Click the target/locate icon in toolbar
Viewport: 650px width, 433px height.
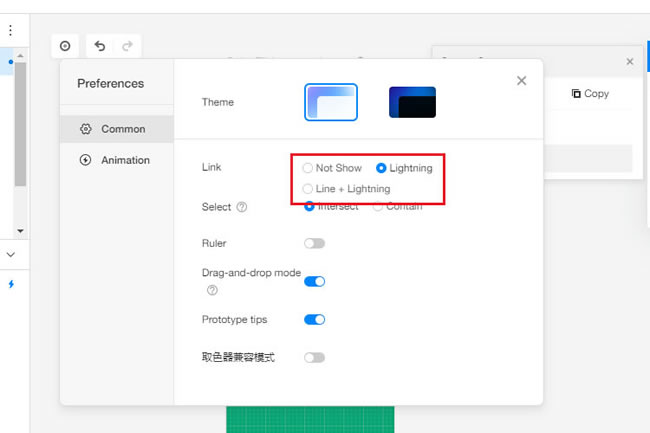click(65, 46)
